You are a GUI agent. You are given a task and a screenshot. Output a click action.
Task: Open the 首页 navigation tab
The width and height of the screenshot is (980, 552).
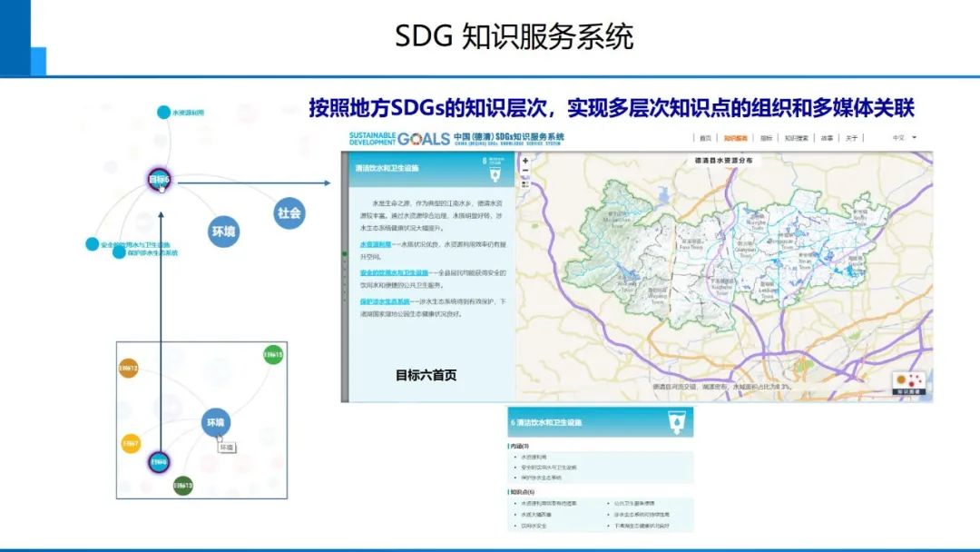click(705, 138)
